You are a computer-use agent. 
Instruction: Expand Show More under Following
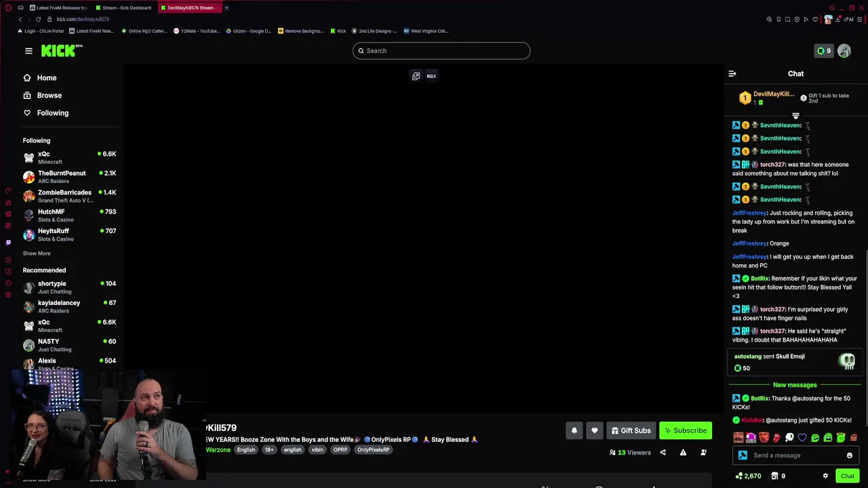click(x=37, y=253)
